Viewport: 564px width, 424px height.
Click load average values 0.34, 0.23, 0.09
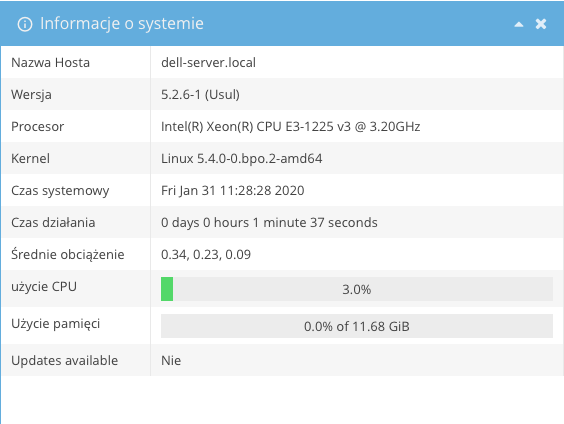[206, 255]
